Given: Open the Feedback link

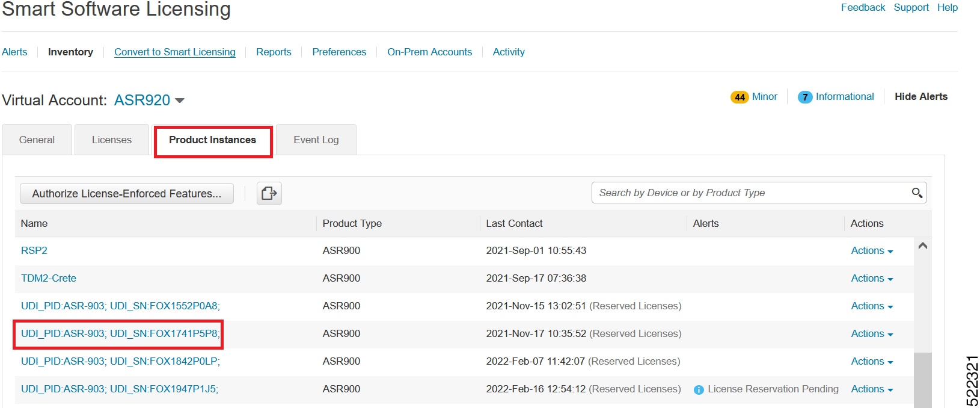Looking at the screenshot, I should click(863, 8).
